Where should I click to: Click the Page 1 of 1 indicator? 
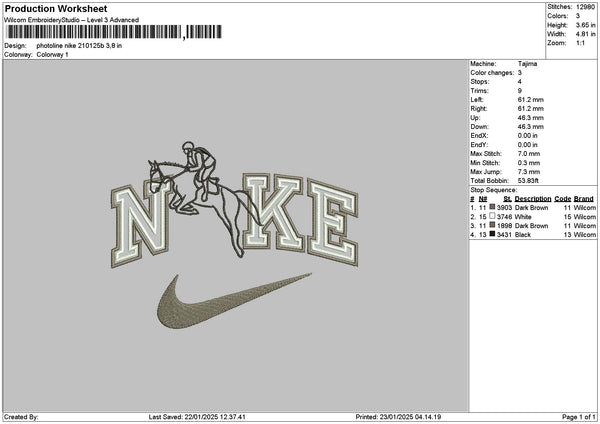(x=579, y=417)
